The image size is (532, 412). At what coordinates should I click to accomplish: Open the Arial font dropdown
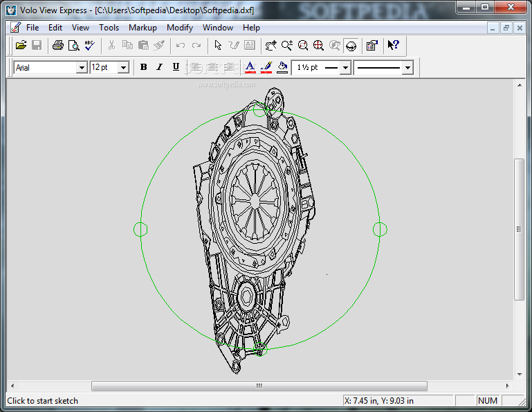[x=82, y=68]
